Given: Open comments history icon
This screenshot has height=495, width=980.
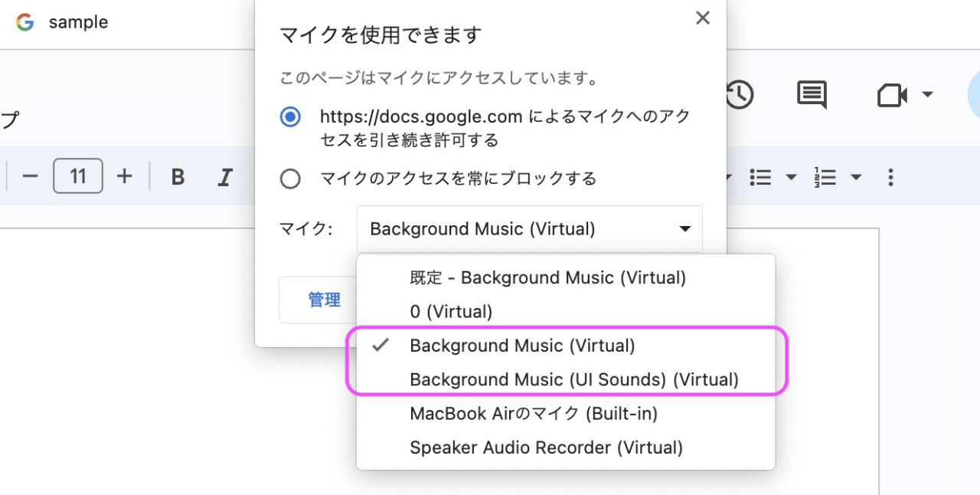Looking at the screenshot, I should (812, 96).
